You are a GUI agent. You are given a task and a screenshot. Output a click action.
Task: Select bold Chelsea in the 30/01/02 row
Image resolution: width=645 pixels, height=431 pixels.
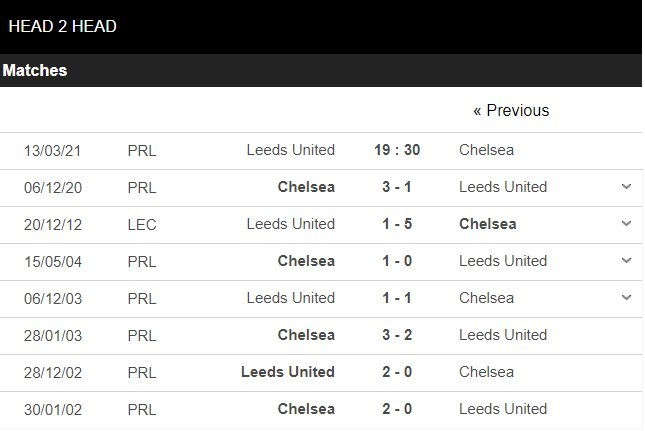coord(307,409)
